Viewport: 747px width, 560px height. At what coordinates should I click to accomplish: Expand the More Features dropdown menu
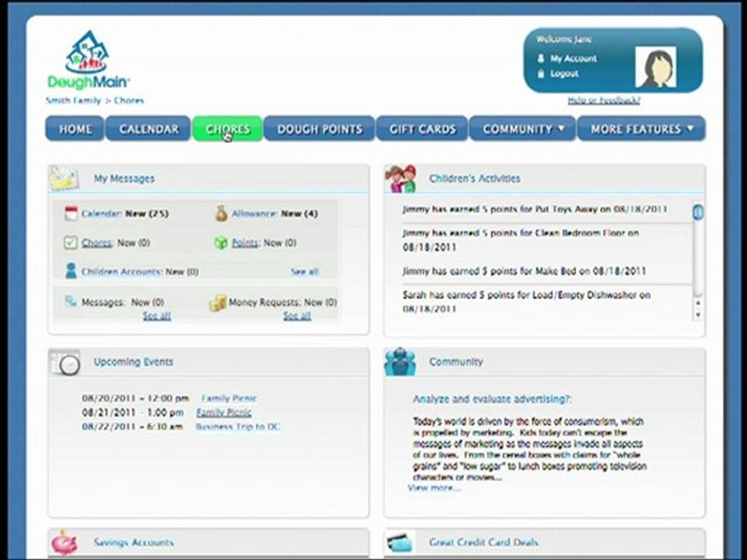pos(641,128)
